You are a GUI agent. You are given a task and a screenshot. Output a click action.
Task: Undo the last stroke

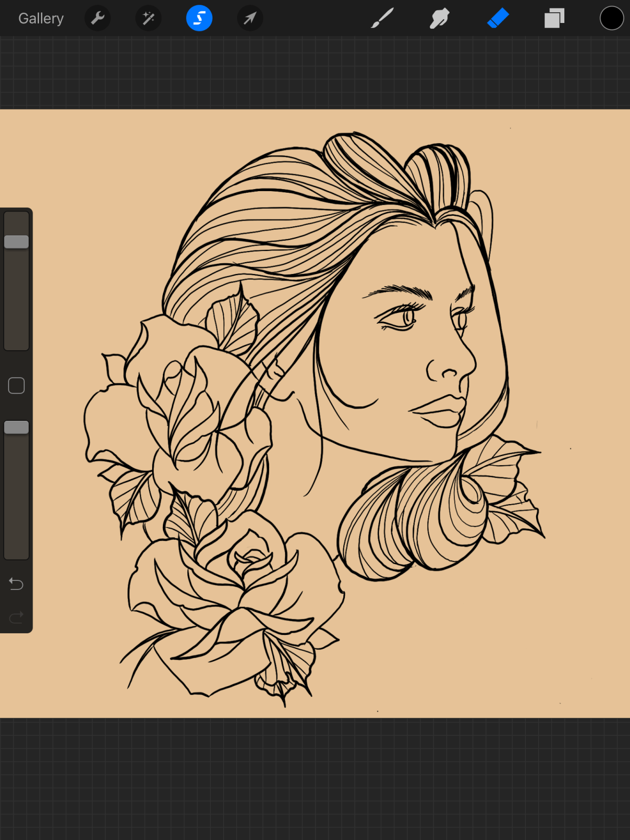coord(17,584)
